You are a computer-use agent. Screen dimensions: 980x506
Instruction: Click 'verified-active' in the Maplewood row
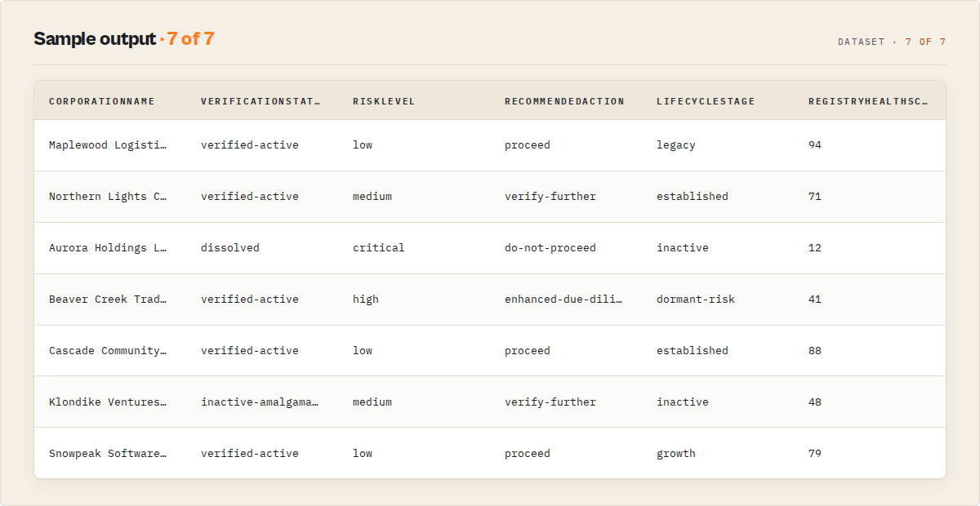coord(250,145)
